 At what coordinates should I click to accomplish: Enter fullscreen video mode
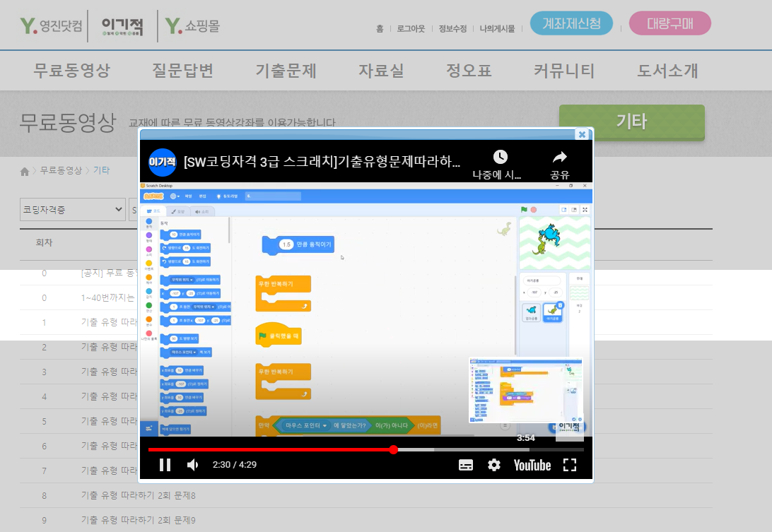(x=570, y=465)
